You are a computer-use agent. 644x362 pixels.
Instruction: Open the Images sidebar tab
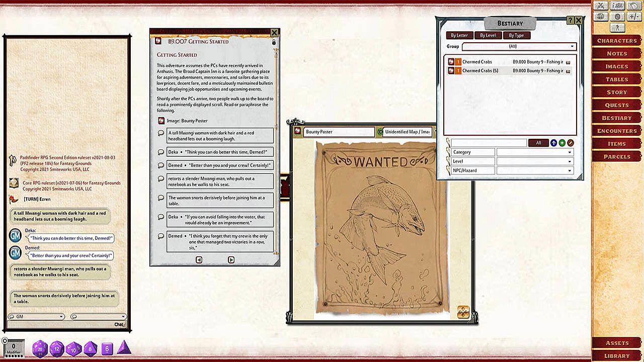click(617, 66)
